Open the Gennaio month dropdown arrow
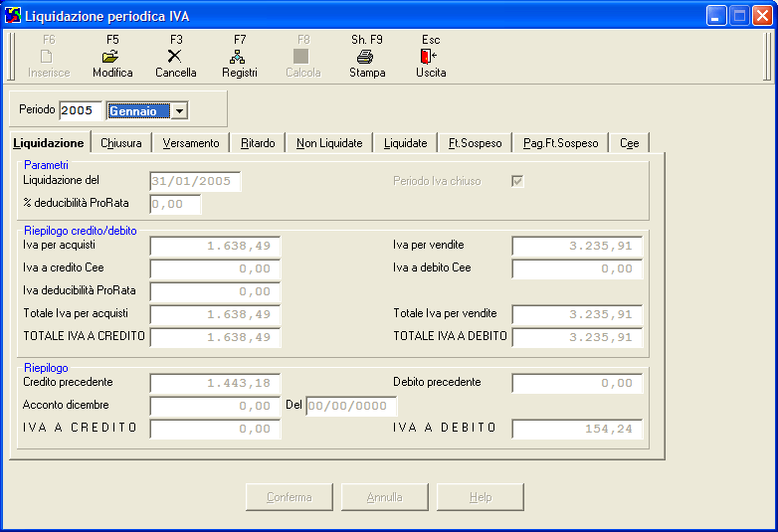Viewport: 778px width, 532px height. click(179, 111)
